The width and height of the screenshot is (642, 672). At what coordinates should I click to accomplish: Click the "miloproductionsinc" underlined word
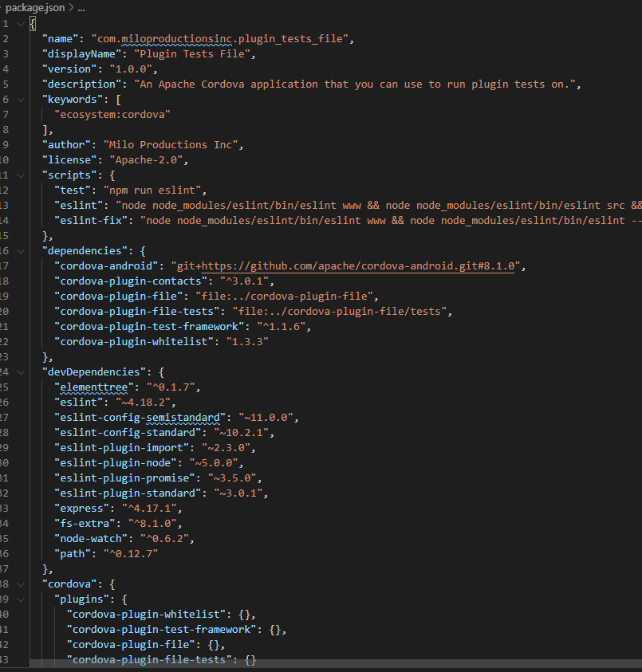click(177, 39)
